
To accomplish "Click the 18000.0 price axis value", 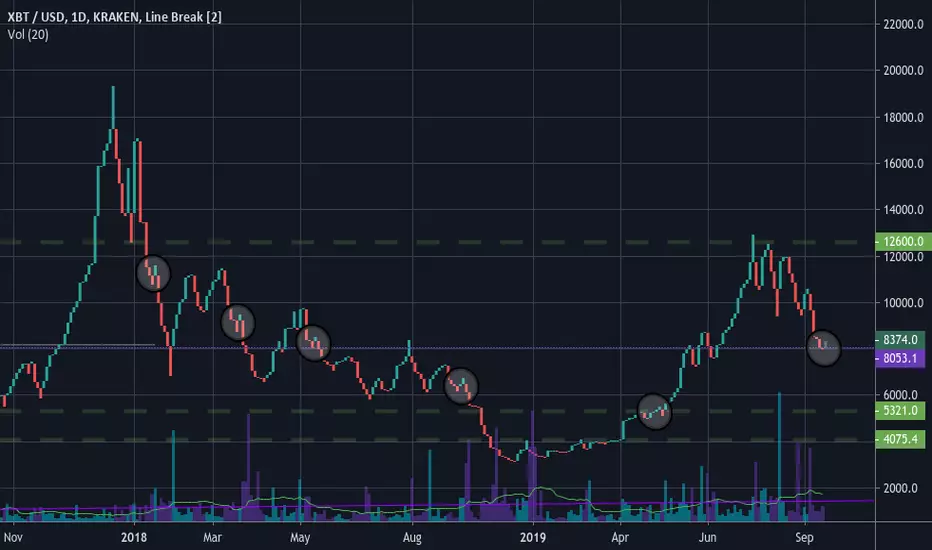I will point(903,117).
